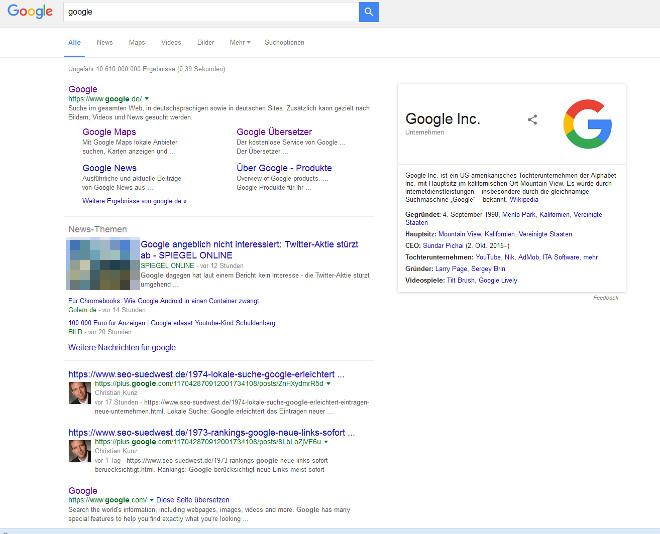
Task: Click the share icon in Google Inc. panel
Action: (532, 120)
